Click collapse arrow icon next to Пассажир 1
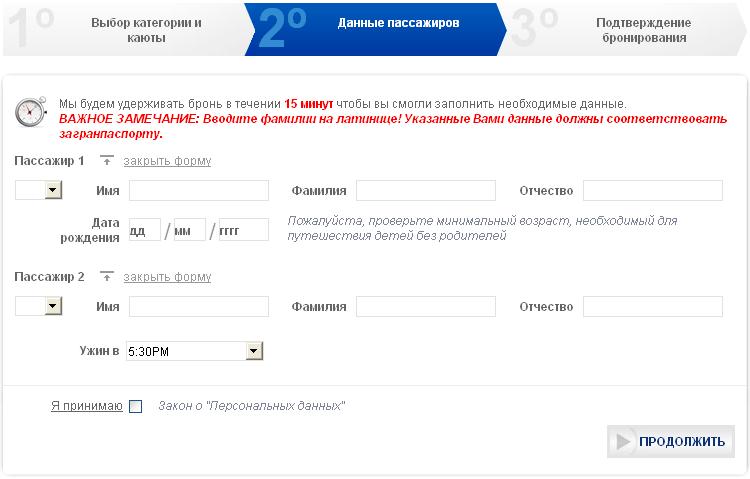The image size is (750, 479). 107,161
